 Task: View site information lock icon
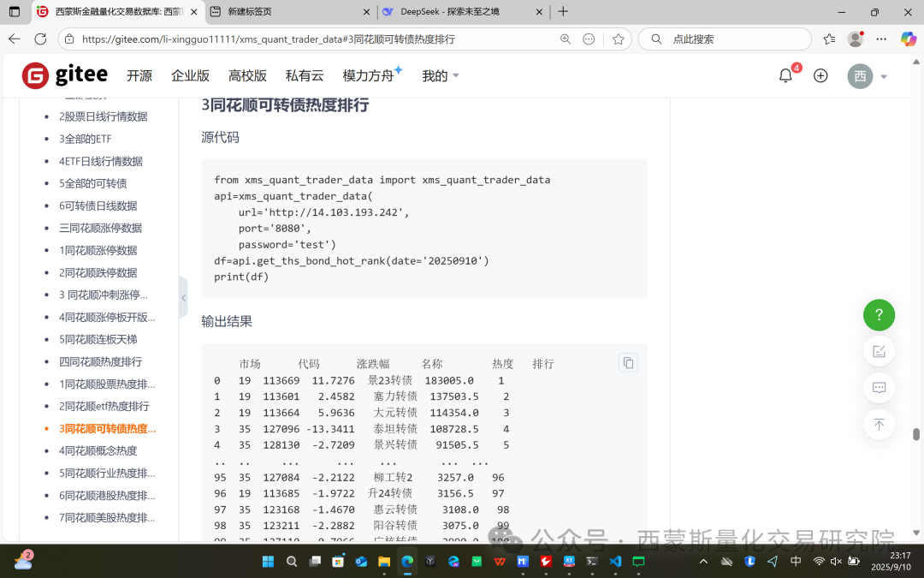point(69,39)
